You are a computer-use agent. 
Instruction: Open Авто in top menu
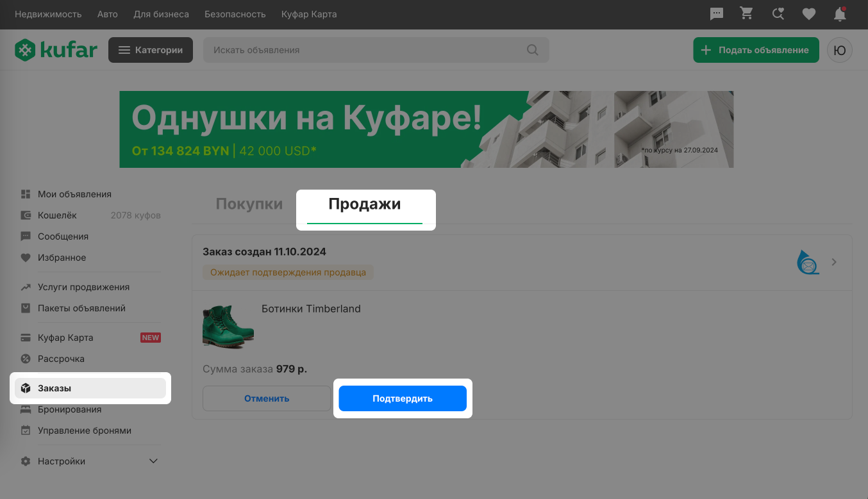pyautogui.click(x=108, y=14)
